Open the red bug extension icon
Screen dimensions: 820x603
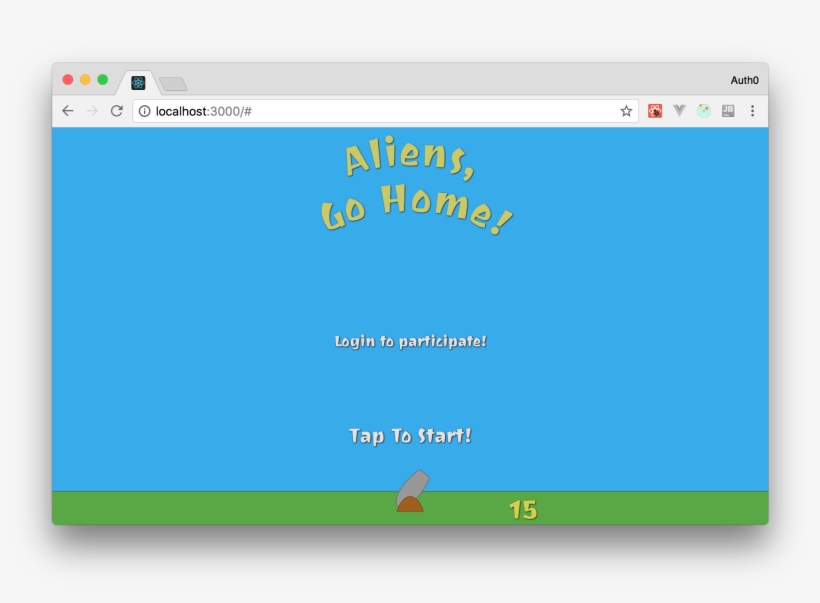655,111
